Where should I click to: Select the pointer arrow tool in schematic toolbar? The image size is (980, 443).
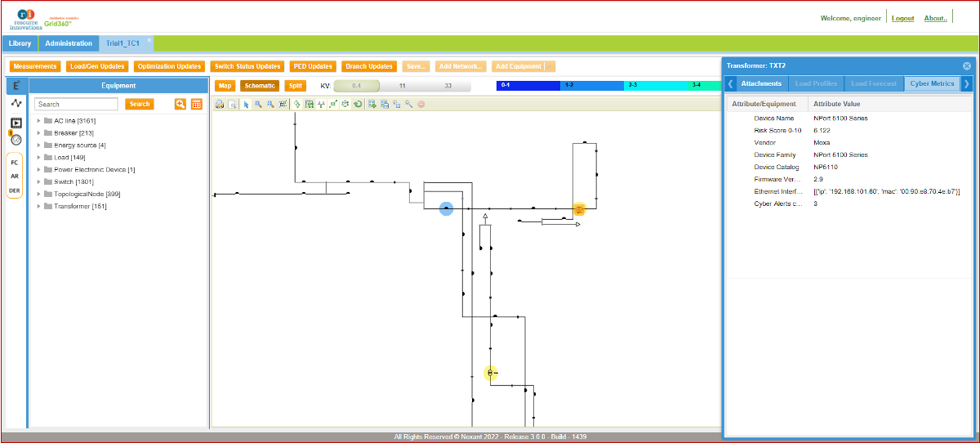click(246, 105)
